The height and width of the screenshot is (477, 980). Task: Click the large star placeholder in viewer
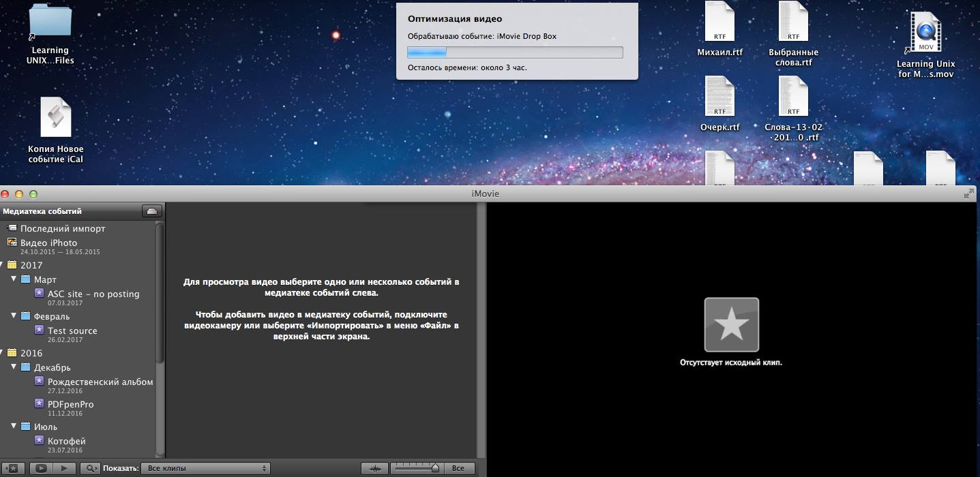731,324
